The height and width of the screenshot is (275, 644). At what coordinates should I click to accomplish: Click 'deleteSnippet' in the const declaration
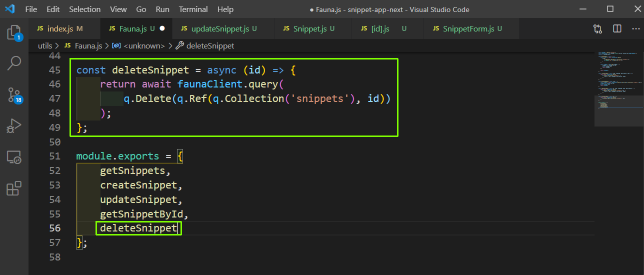pyautogui.click(x=150, y=70)
